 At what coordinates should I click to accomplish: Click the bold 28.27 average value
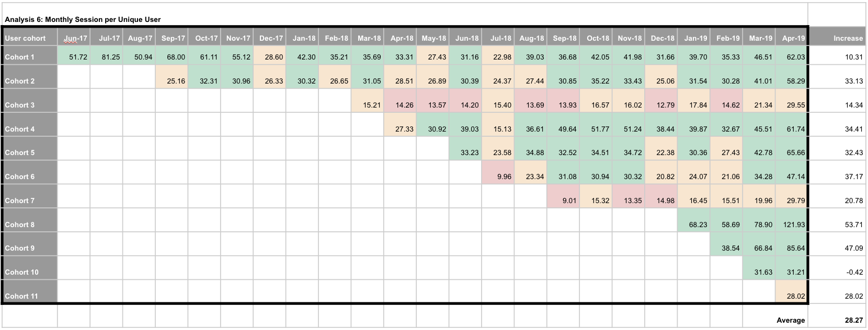click(853, 320)
